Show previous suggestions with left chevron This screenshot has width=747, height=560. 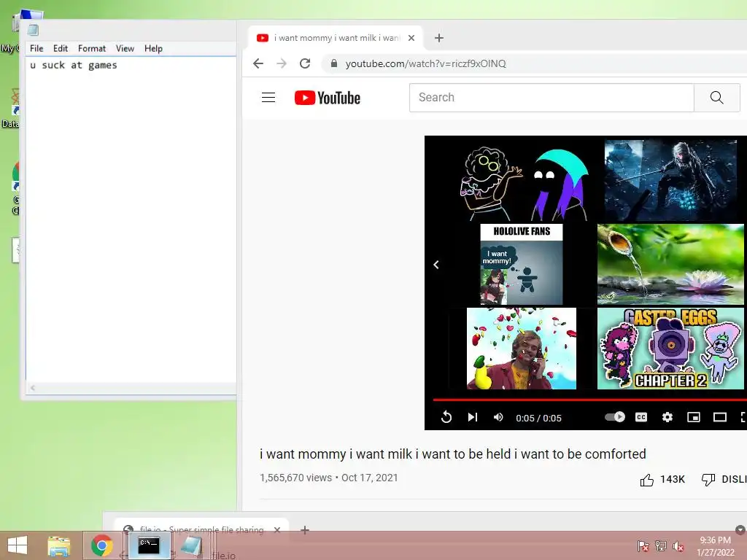pos(436,265)
